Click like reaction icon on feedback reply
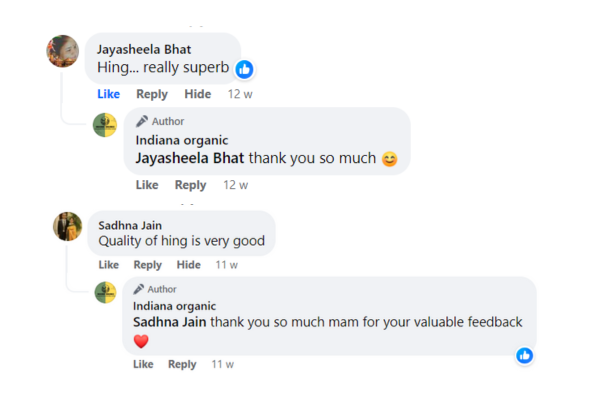This screenshot has width=600, height=400. pyautogui.click(x=524, y=355)
